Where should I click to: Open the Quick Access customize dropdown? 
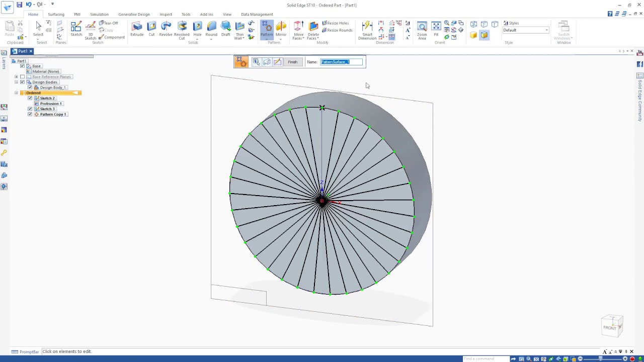point(52,5)
